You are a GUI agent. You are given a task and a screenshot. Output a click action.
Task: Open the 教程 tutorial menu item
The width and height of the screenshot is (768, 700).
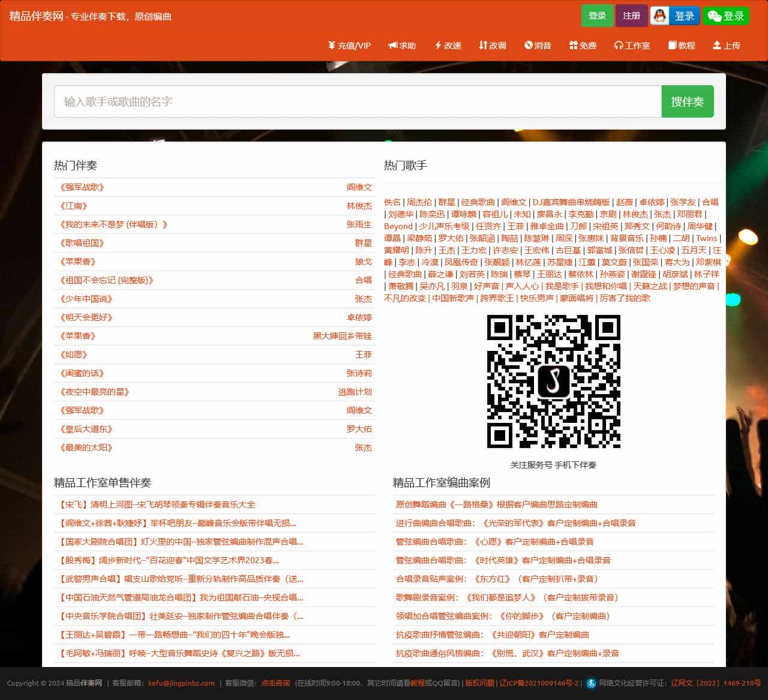pyautogui.click(x=682, y=46)
